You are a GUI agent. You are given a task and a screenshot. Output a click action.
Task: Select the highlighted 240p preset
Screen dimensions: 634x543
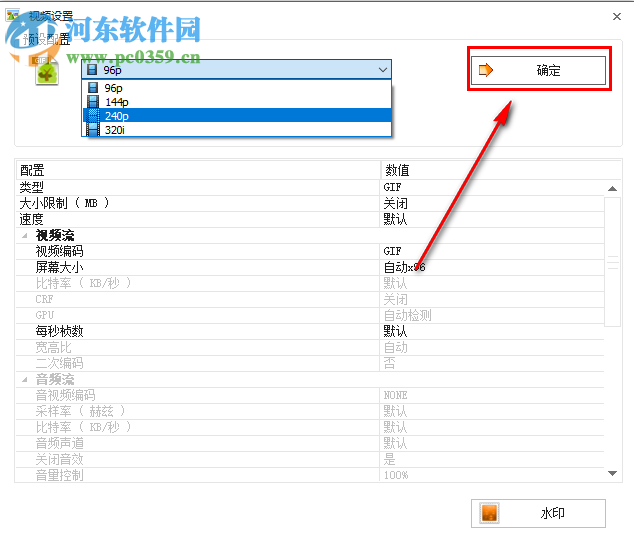tap(237, 116)
